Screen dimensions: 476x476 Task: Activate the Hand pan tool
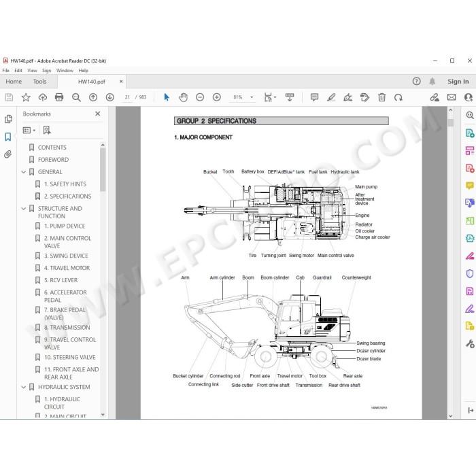point(183,97)
